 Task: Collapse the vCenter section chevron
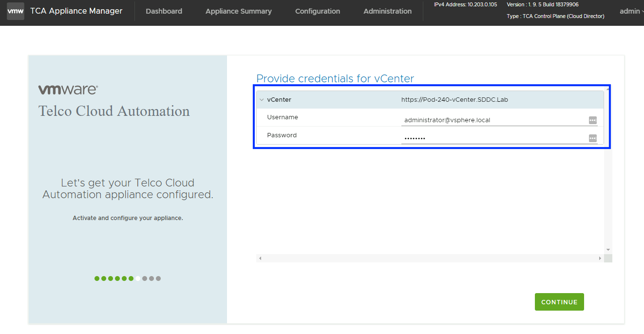coord(262,100)
